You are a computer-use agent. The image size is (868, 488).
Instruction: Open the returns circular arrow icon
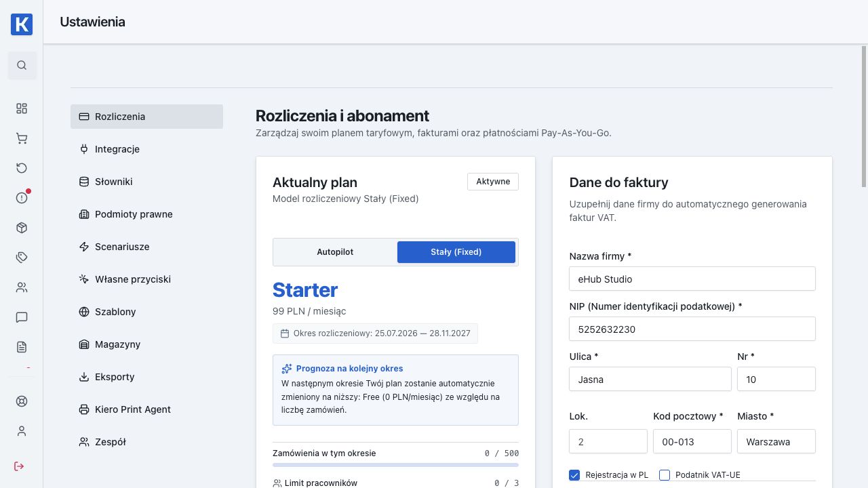(22, 168)
